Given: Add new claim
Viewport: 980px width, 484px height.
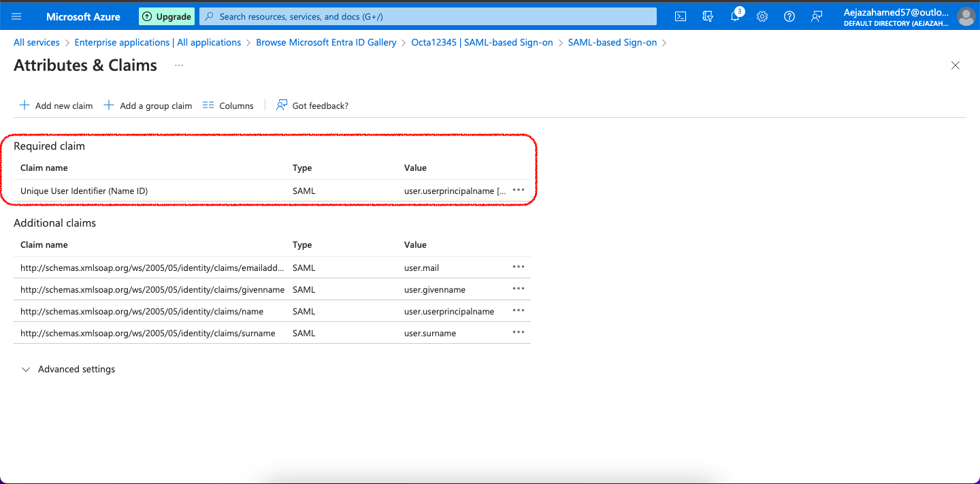Looking at the screenshot, I should coord(56,106).
